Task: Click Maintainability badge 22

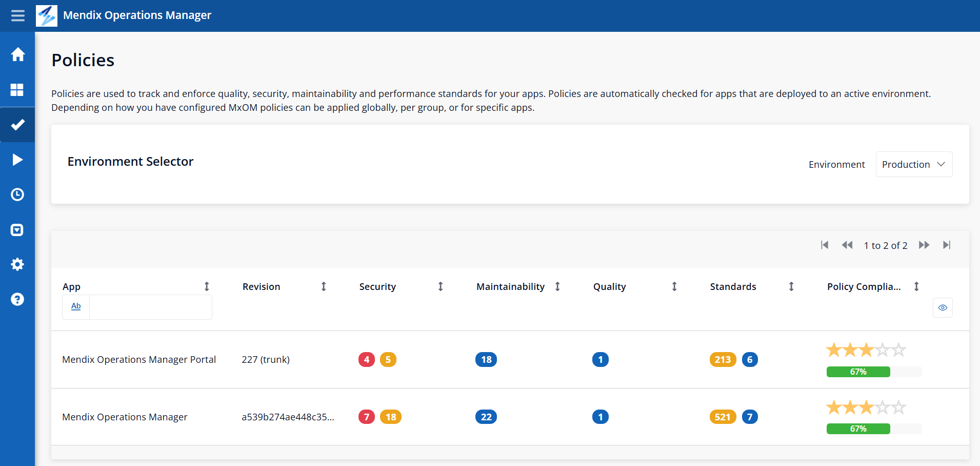Action: 486,417
